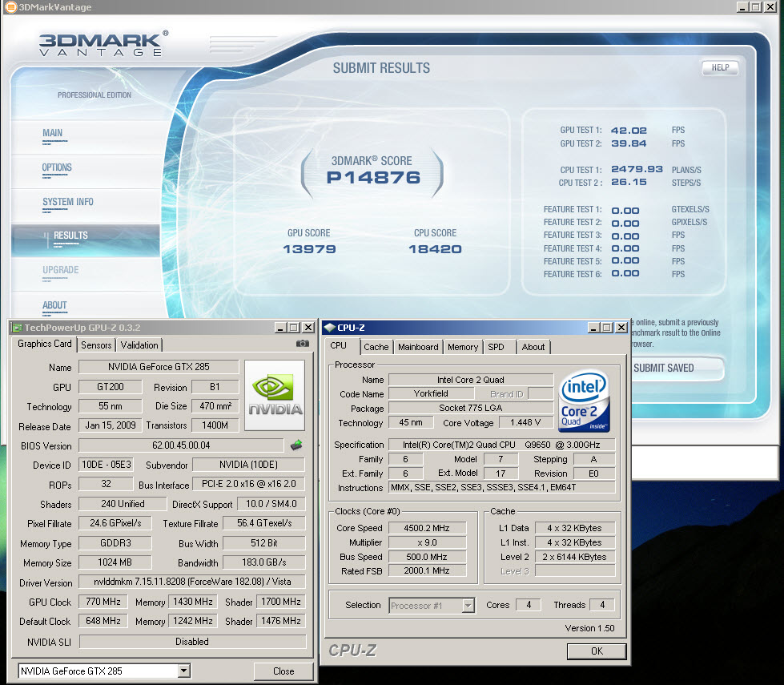Viewport: 784px width, 685px height.
Task: Select the Graphics Card tab in GPU-Z
Action: (44, 344)
